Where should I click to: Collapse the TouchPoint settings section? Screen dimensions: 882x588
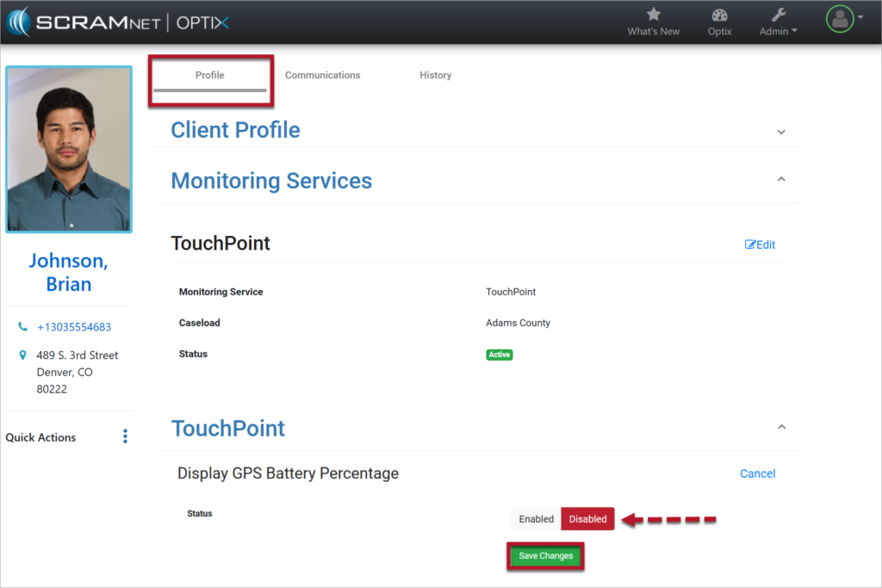pos(781,427)
